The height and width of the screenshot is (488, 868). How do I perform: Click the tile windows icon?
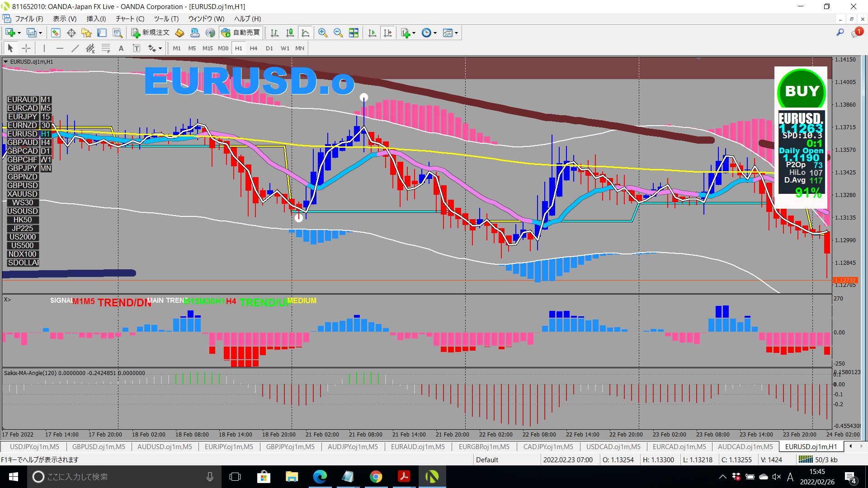point(354,33)
